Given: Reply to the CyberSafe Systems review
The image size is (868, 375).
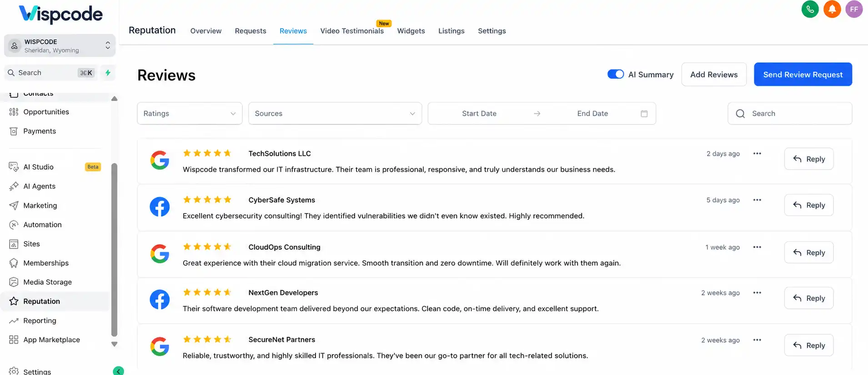Looking at the screenshot, I should 809,205.
